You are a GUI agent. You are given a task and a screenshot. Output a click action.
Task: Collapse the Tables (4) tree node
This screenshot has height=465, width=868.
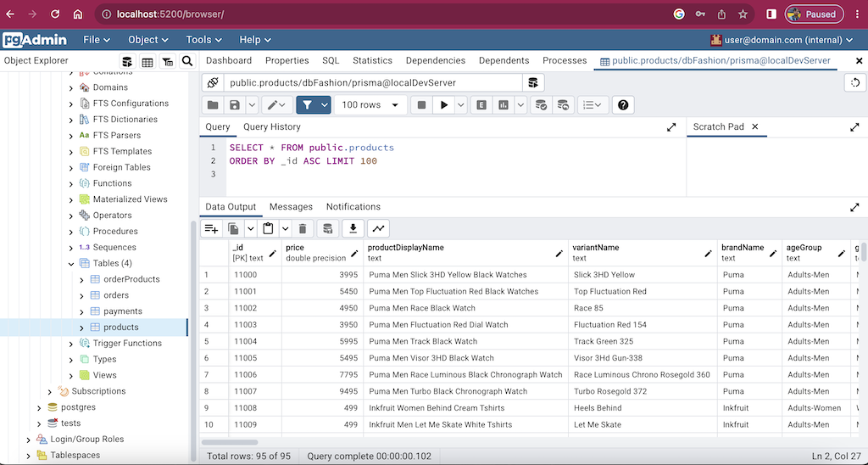coord(71,264)
